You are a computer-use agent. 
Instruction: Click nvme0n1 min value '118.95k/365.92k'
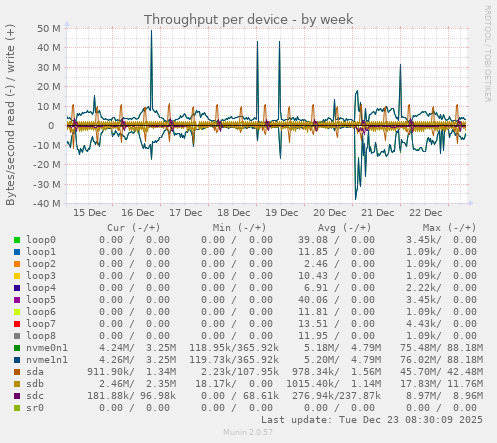234,348
